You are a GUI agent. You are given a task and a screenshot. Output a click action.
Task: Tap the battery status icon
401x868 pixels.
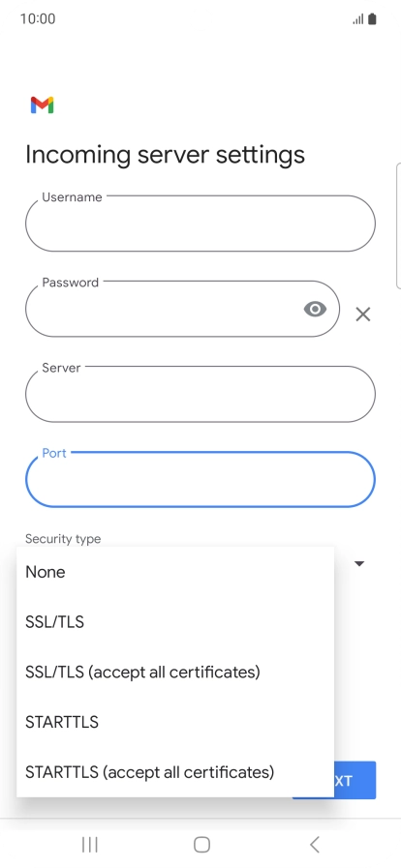click(372, 19)
